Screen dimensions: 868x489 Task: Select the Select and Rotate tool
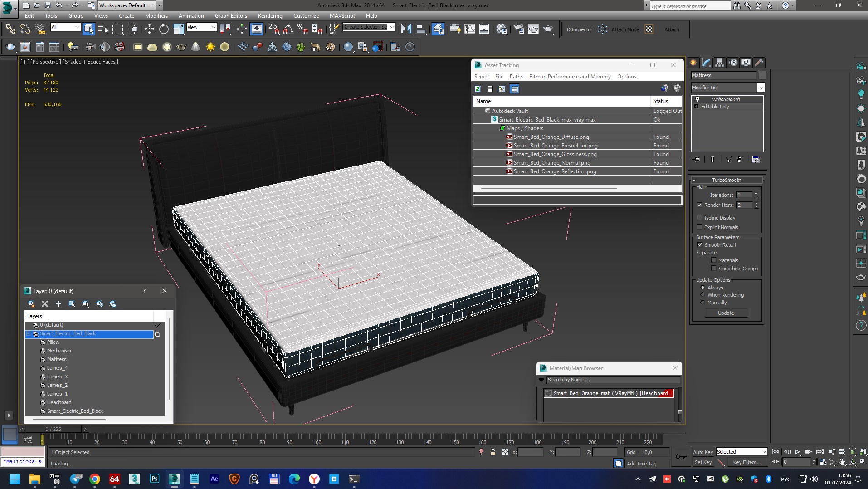click(164, 29)
